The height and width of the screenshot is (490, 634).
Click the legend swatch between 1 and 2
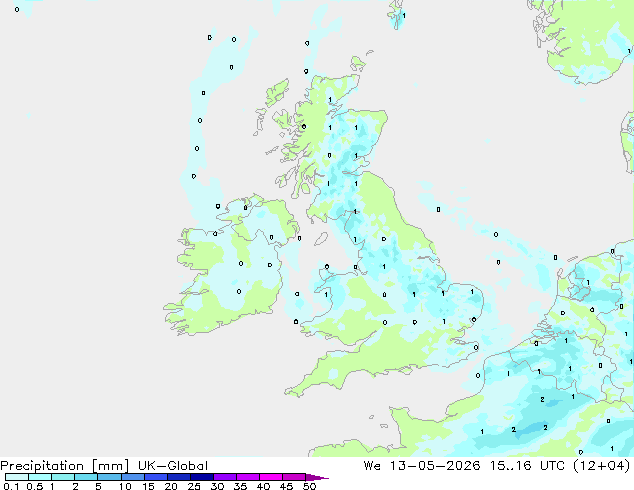pos(63,477)
